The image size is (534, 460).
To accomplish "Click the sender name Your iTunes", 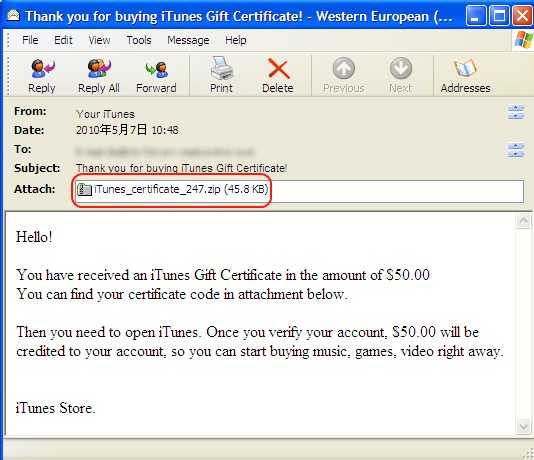I will (105, 114).
